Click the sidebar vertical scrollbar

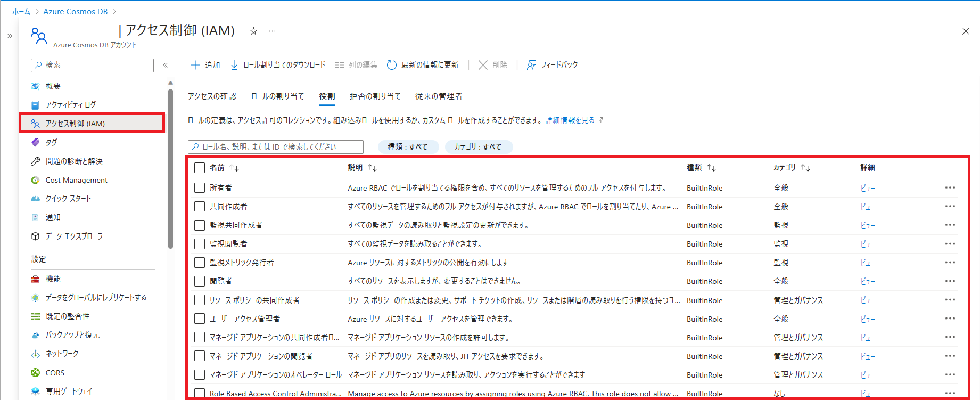[170, 168]
